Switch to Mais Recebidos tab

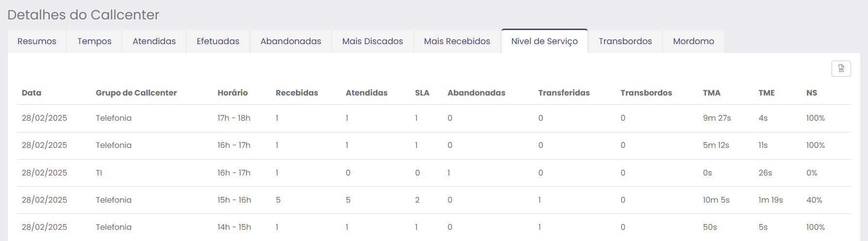(457, 42)
